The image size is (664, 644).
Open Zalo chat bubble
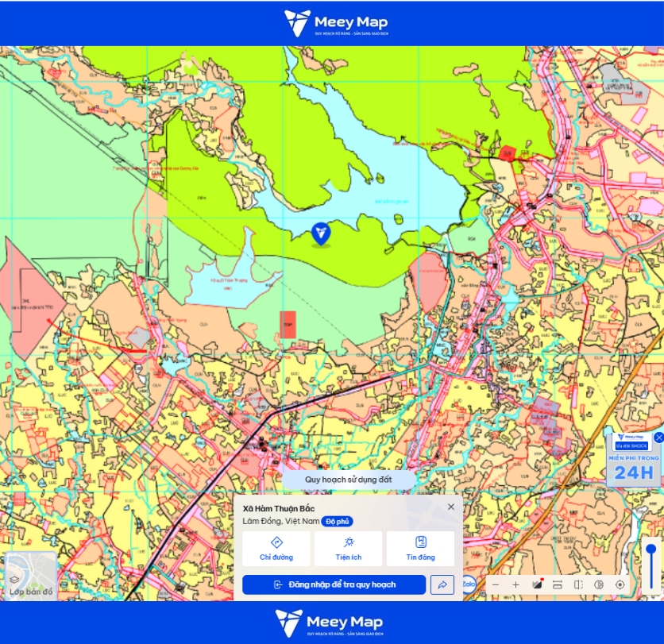pos(469,584)
